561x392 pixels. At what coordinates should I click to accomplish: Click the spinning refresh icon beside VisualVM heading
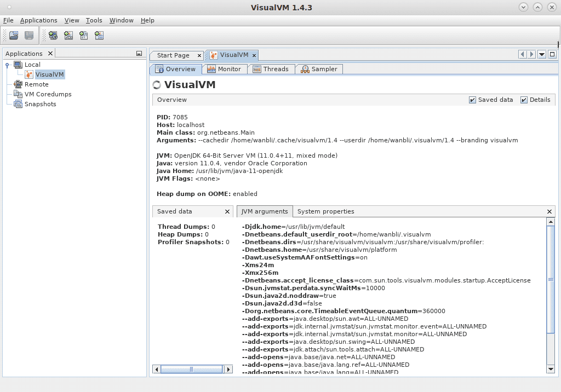157,85
